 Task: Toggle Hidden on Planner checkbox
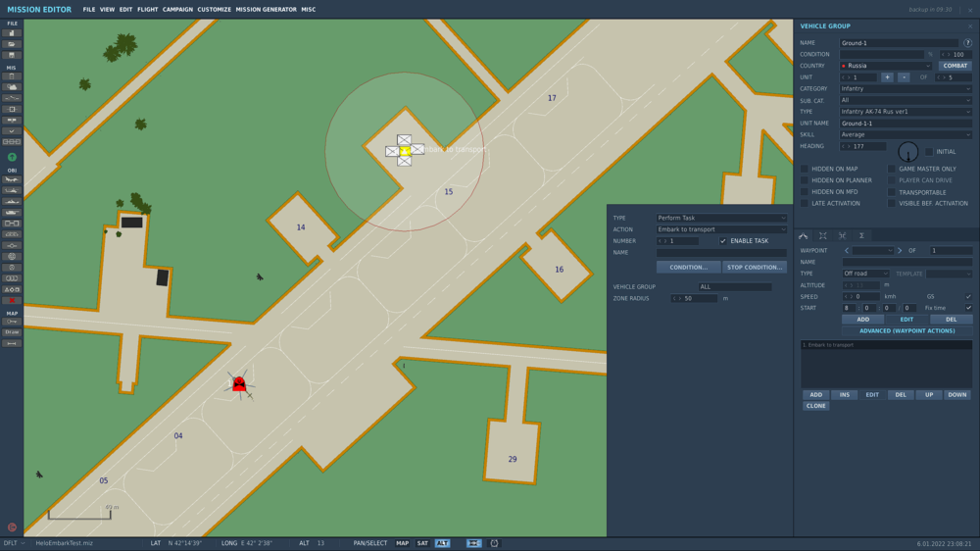pos(805,180)
